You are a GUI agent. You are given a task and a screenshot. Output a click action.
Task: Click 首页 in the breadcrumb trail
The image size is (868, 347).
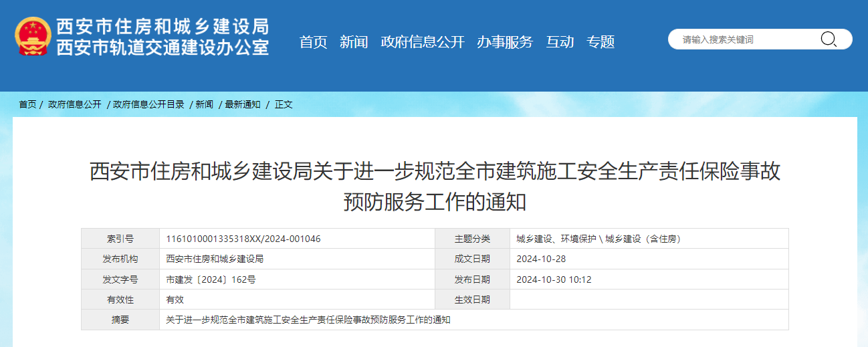click(x=27, y=104)
